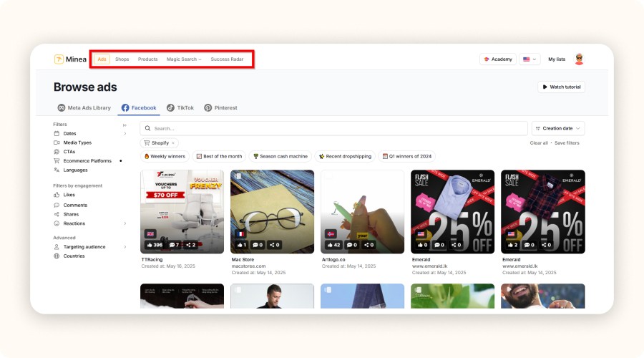The image size is (644, 358).
Task: Click Save filters
Action: (x=567, y=143)
